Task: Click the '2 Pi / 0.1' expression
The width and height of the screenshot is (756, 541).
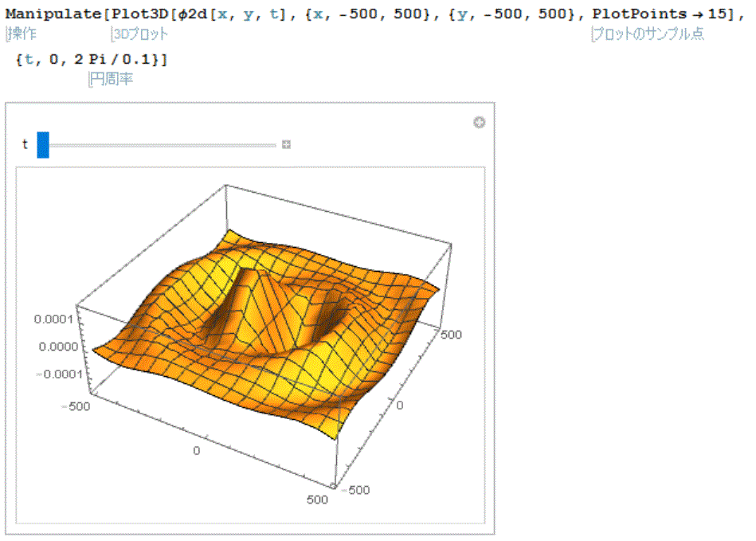Action: coord(112,59)
